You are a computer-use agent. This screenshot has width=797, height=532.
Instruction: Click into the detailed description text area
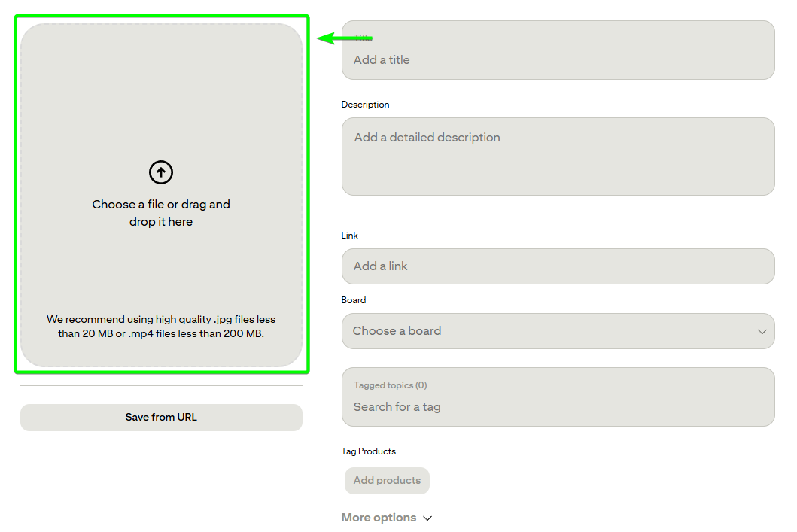pos(557,157)
